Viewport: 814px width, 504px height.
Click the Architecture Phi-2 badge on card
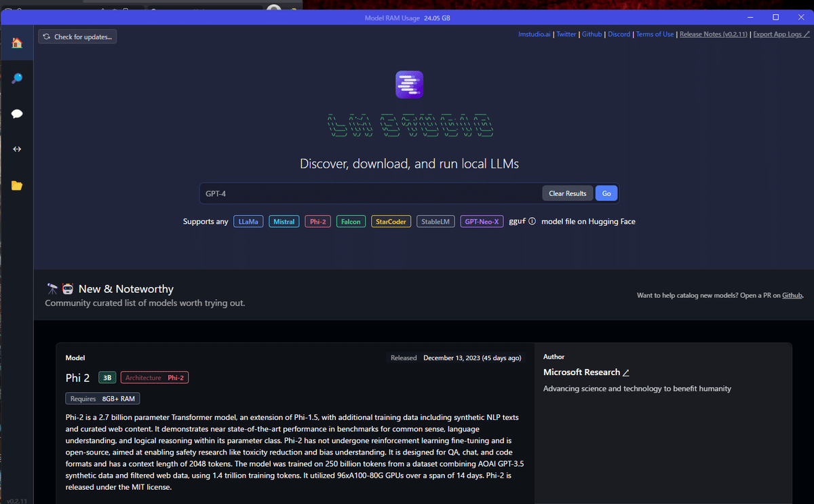[x=155, y=378]
